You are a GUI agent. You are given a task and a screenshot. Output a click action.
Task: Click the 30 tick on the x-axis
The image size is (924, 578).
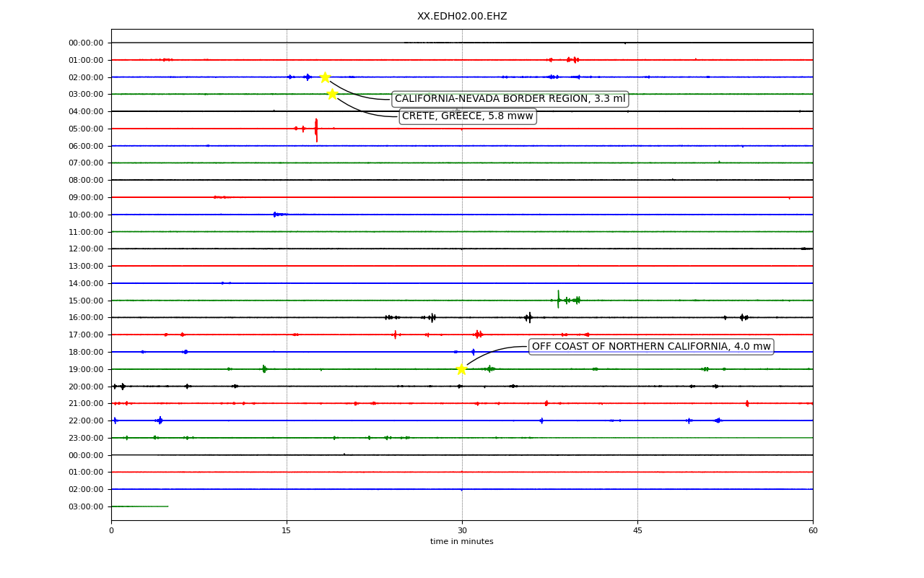click(x=462, y=531)
